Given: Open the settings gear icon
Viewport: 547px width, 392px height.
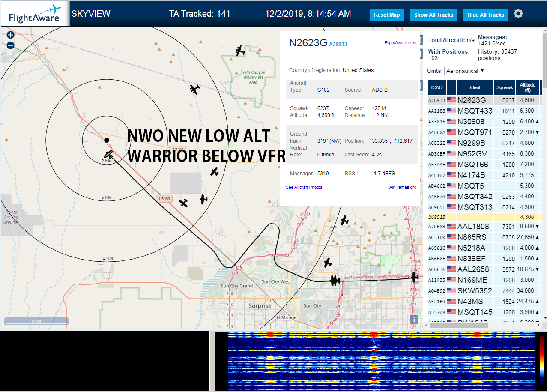Looking at the screenshot, I should (x=518, y=14).
